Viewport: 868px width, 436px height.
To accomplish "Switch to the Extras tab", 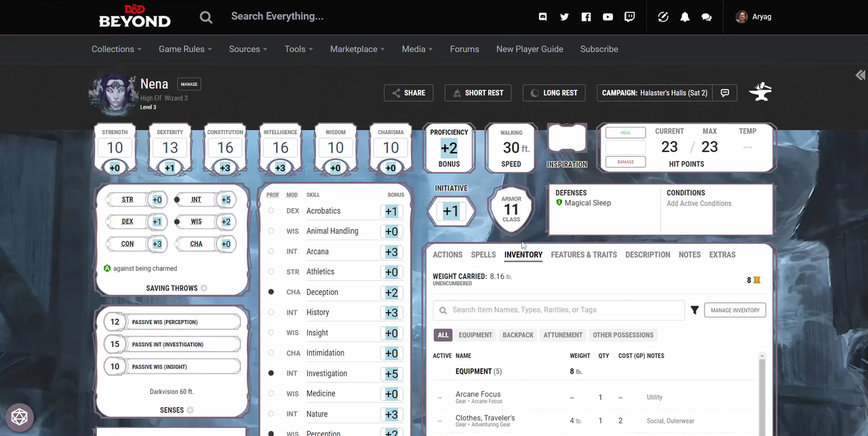I will click(x=722, y=255).
